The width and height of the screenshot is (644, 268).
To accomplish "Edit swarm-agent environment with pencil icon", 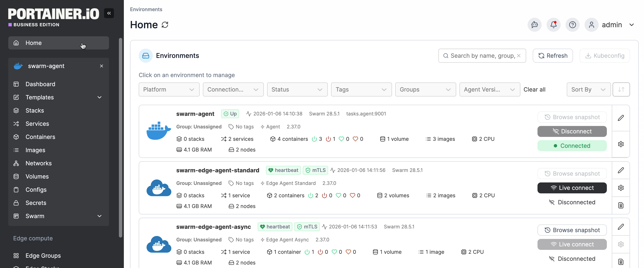I will [620, 118].
